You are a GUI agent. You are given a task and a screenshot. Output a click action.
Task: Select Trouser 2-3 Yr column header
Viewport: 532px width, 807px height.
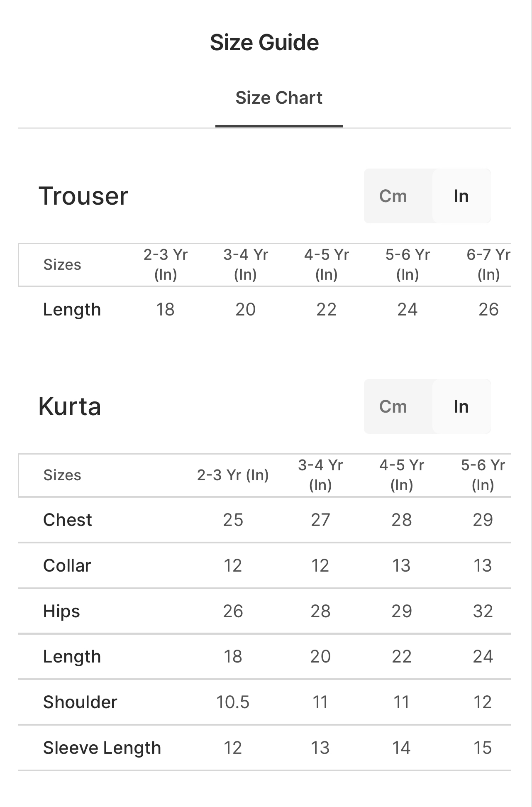(x=166, y=264)
